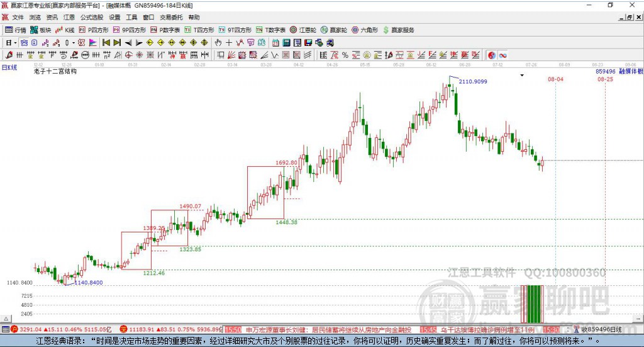This screenshot has width=644, height=347.
Task: Click the 859496 融媒体概 code label
Action: [x=619, y=71]
